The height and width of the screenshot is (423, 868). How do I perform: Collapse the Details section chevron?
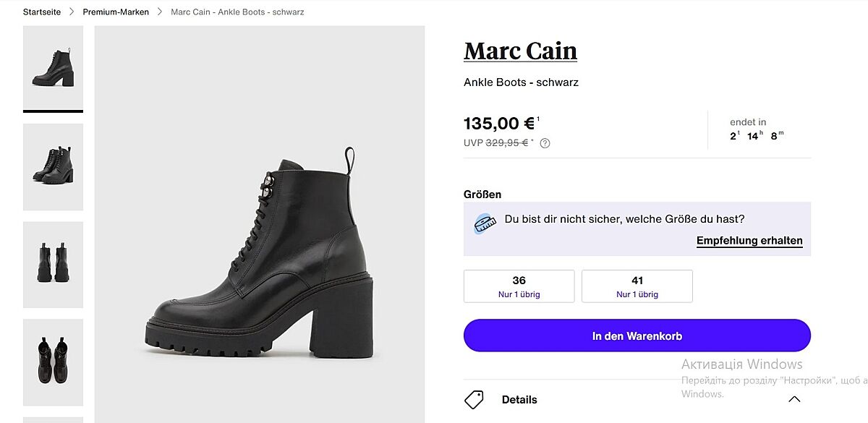tap(794, 399)
